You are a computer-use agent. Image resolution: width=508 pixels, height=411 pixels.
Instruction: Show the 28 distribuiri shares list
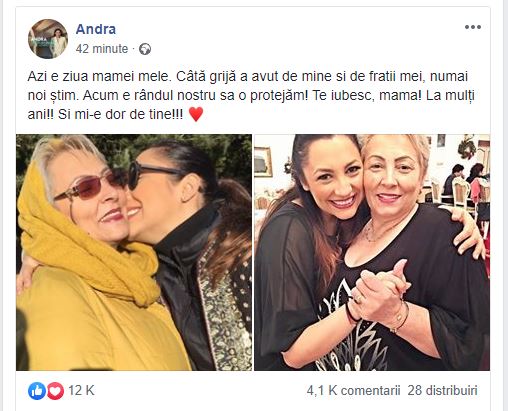click(442, 390)
